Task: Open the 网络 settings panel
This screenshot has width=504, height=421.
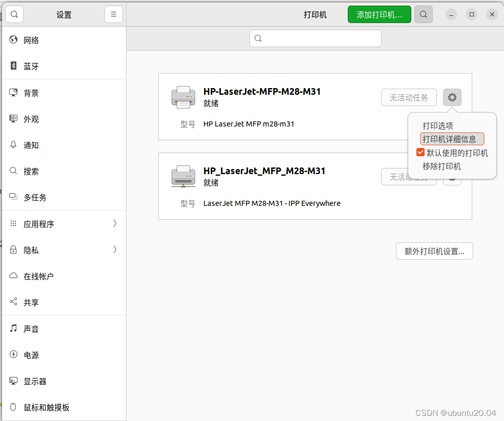Action: (64, 40)
